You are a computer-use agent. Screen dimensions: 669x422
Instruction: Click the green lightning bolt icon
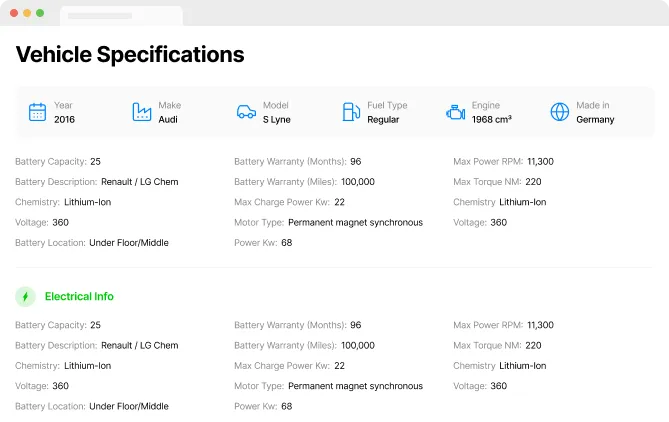coord(26,297)
